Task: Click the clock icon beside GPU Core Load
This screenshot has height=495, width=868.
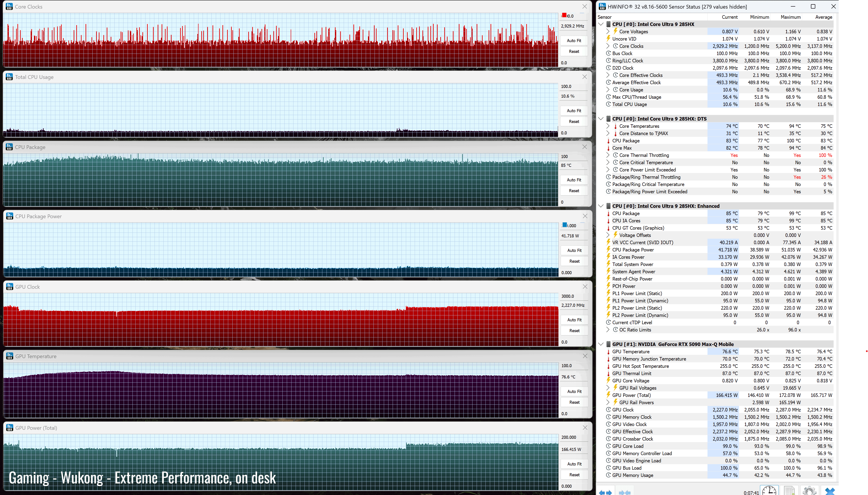Action: [608, 446]
